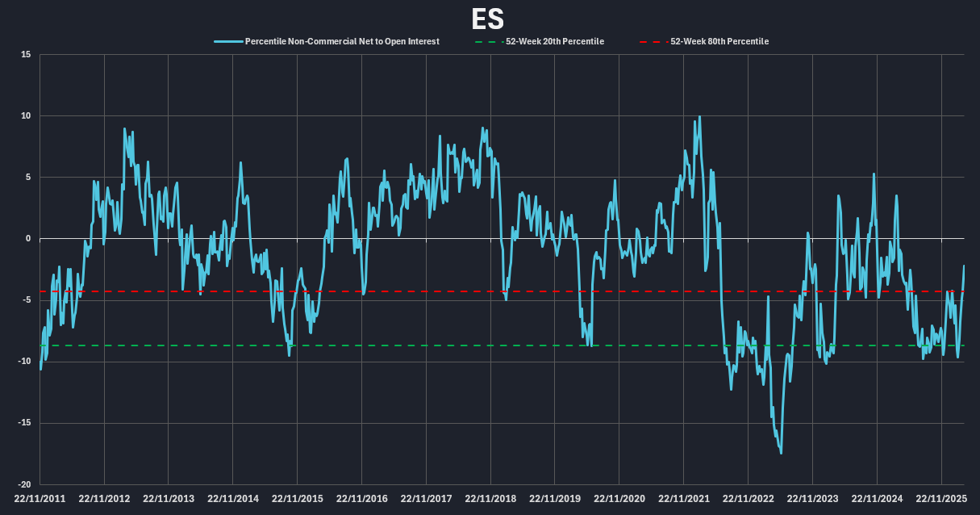Click the x-axis date 22/11/2015

(x=298, y=499)
